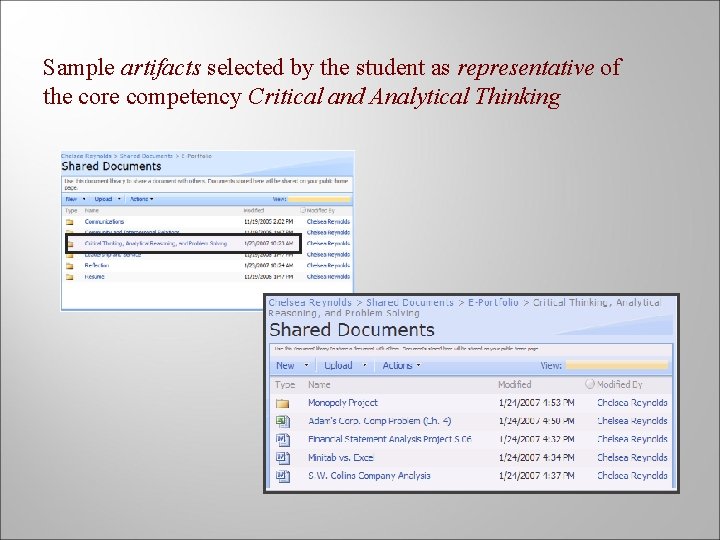Screen dimensions: 720x540
Task: Expand the New dropdown arrow in the Critical Thinking folder window
Action: (306, 366)
